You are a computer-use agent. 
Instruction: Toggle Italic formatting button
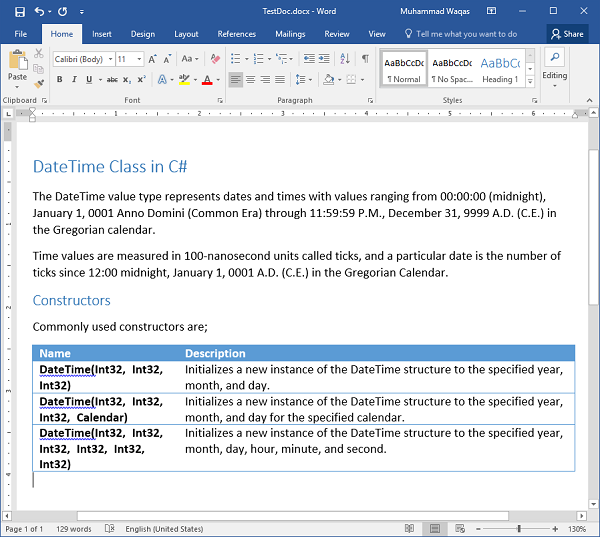[x=75, y=80]
